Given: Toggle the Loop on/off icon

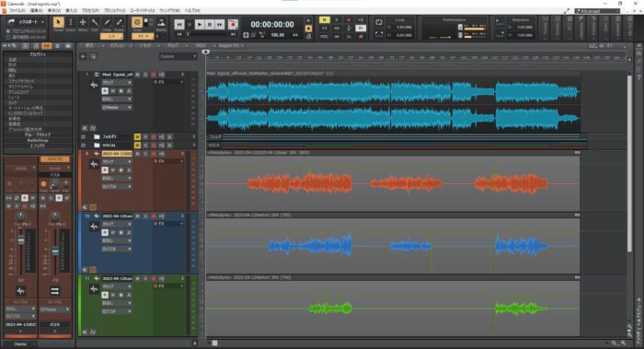Looking at the screenshot, I should pos(379,22).
